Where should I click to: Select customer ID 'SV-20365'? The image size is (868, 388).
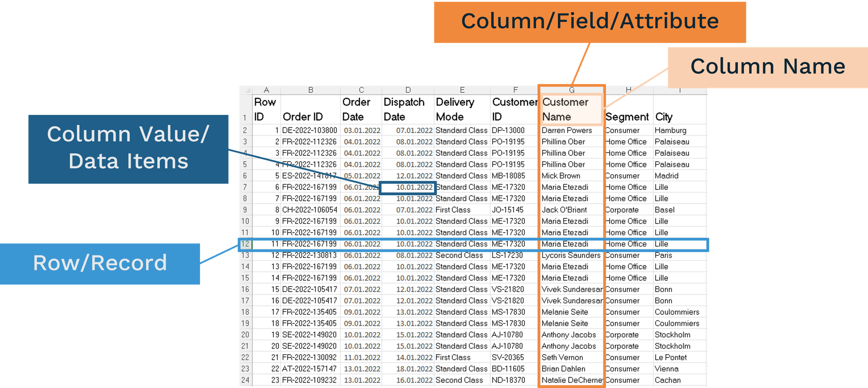coord(515,358)
